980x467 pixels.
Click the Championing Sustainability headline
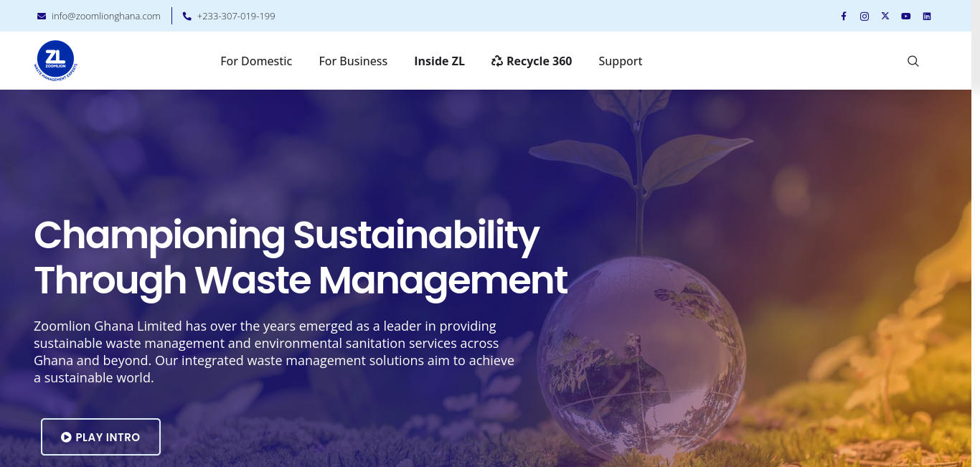[x=301, y=257]
